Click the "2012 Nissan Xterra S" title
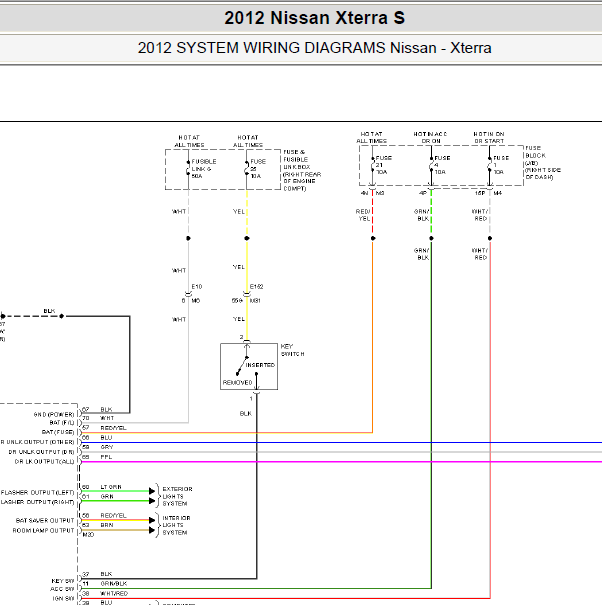This screenshot has height=605, width=602. click(315, 18)
